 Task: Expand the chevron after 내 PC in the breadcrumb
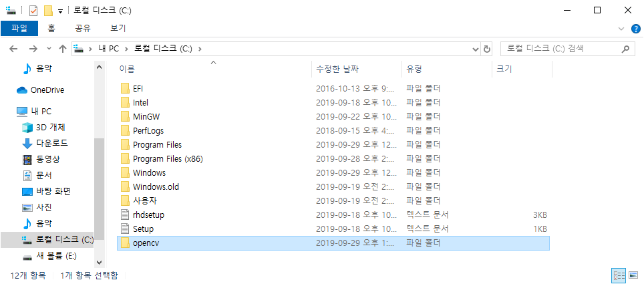click(126, 49)
